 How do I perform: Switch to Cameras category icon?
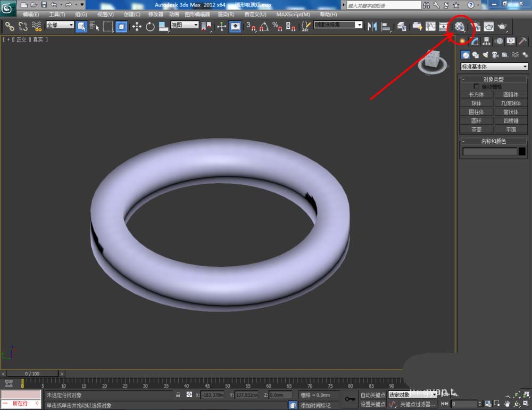(495, 55)
